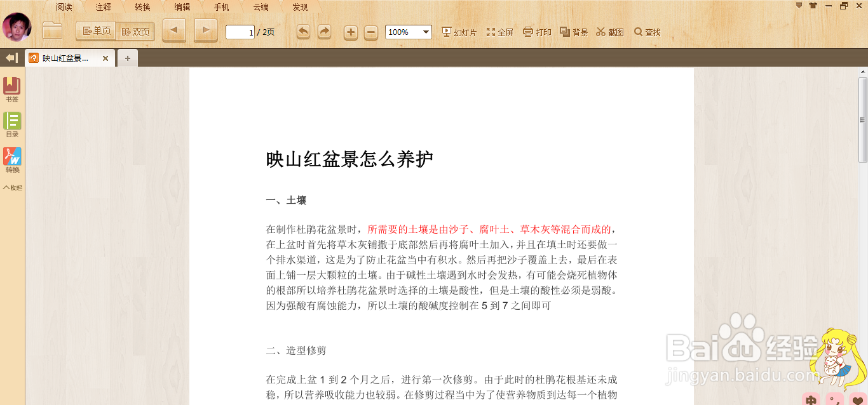
Task: Click the 打印 print button
Action: click(537, 32)
